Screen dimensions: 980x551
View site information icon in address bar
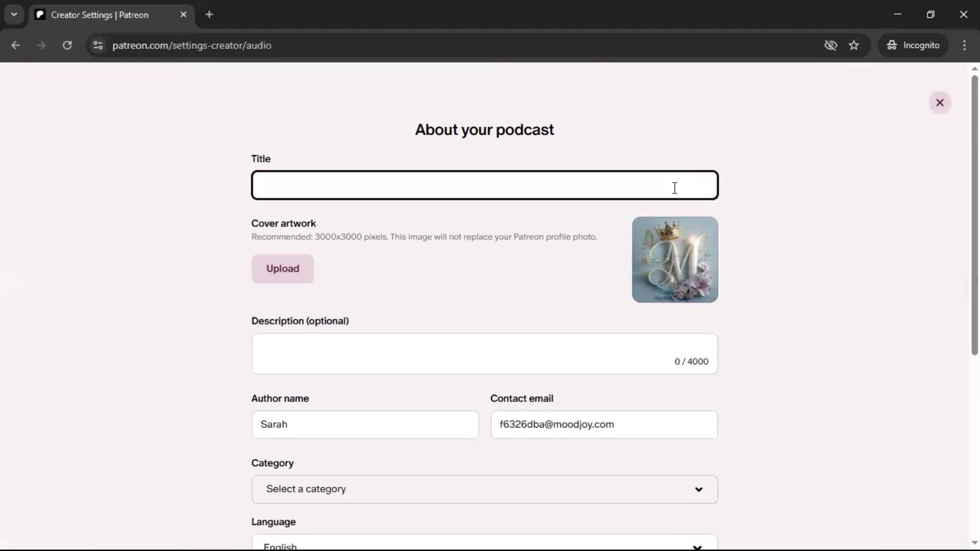pyautogui.click(x=98, y=45)
